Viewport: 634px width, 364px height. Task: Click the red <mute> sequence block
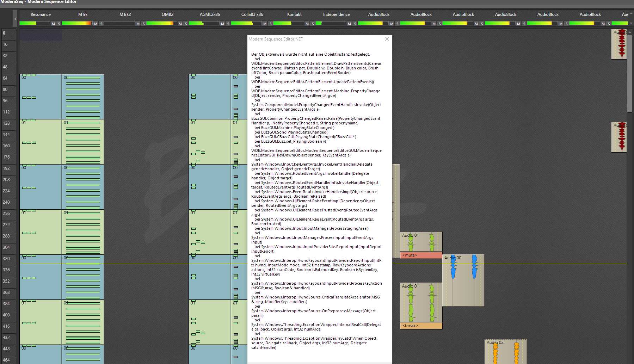[x=421, y=255]
